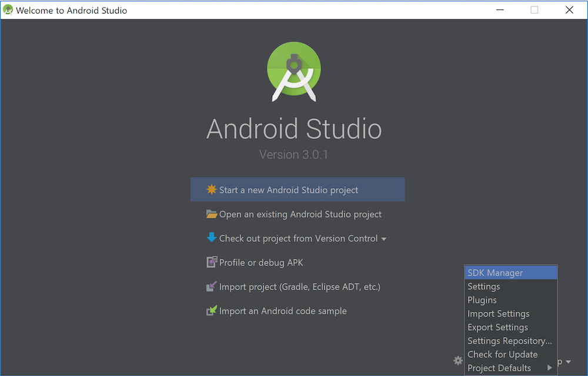This screenshot has width=588, height=376.
Task: Click the Android code sample import icon
Action: (x=212, y=311)
